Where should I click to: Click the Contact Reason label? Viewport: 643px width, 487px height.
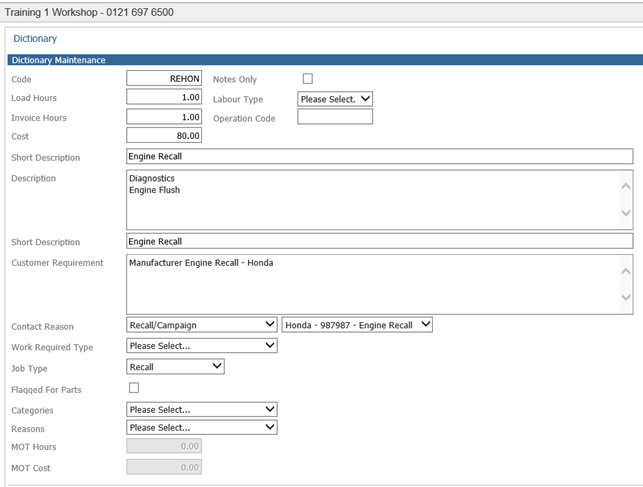[43, 327]
